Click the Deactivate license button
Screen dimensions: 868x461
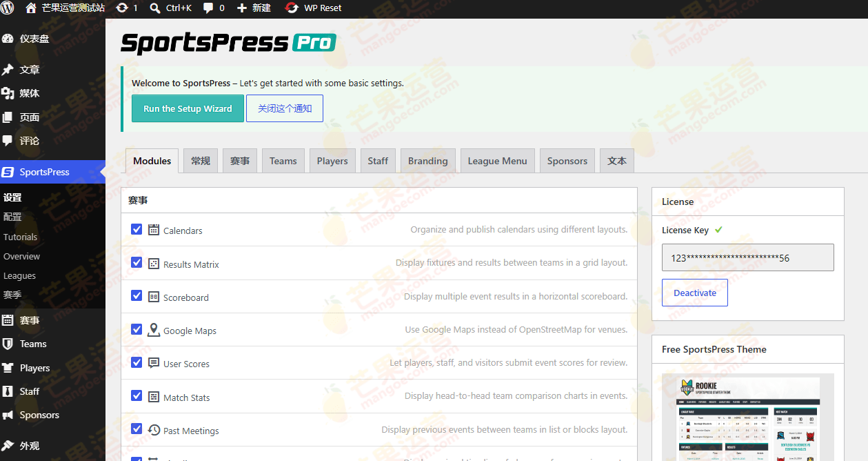695,293
